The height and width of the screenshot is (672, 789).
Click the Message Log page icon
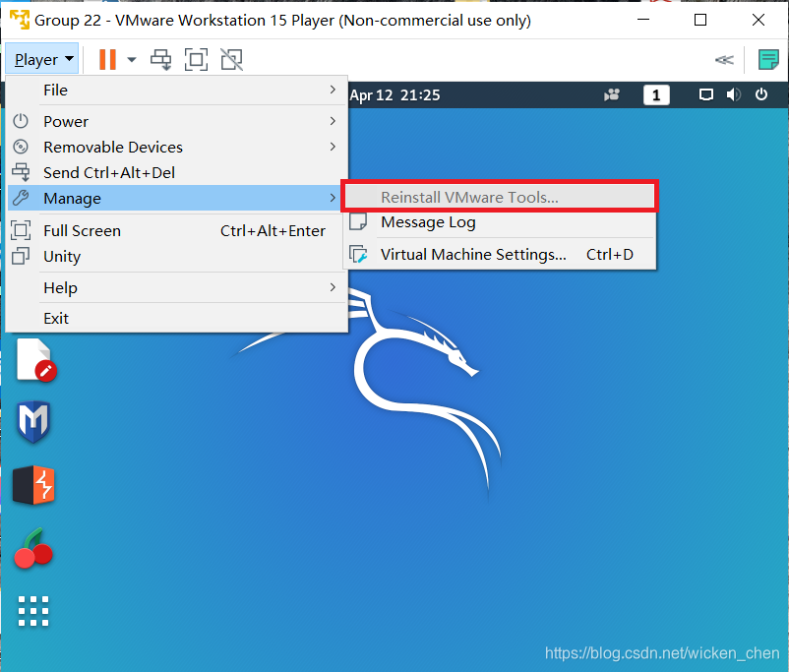[x=358, y=221]
